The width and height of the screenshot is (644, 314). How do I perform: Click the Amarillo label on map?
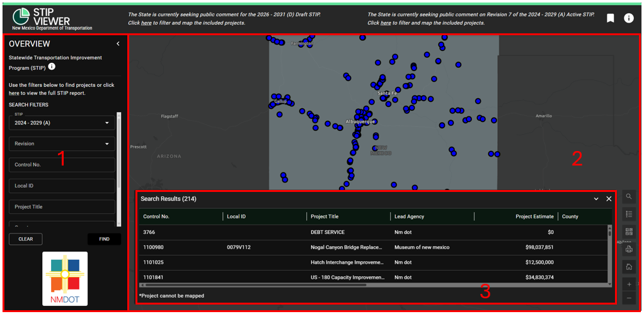coord(544,116)
